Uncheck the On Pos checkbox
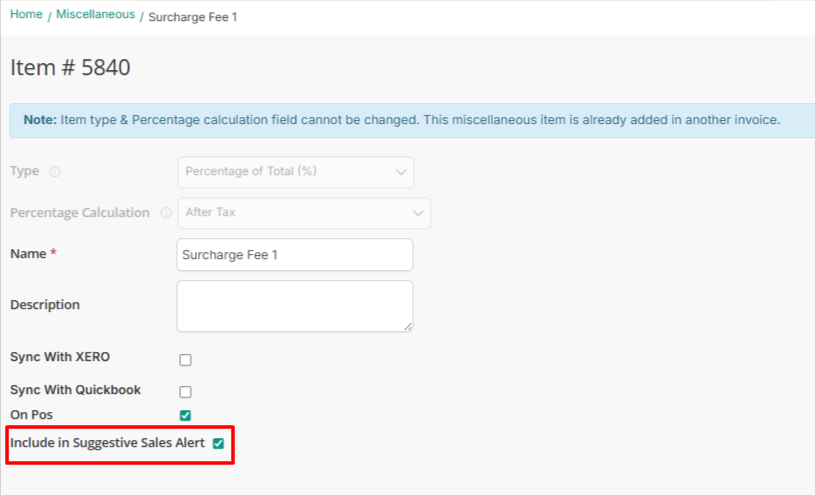The width and height of the screenshot is (815, 495). [185, 415]
